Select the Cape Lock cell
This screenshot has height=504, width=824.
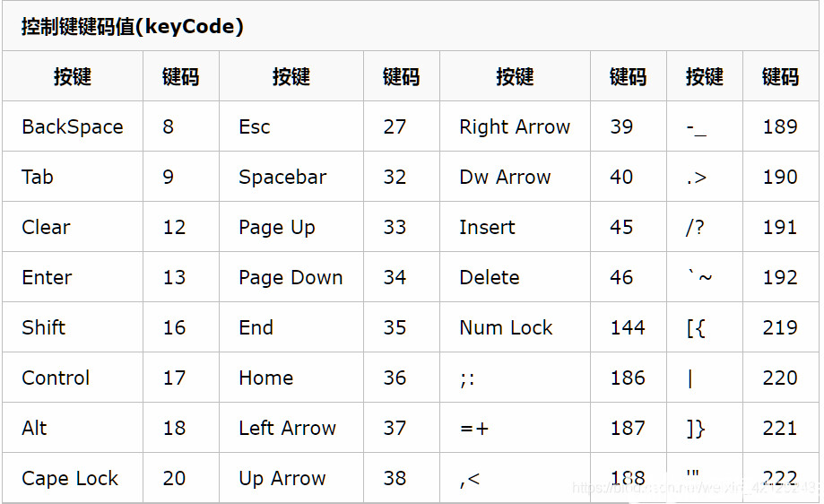[73, 478]
